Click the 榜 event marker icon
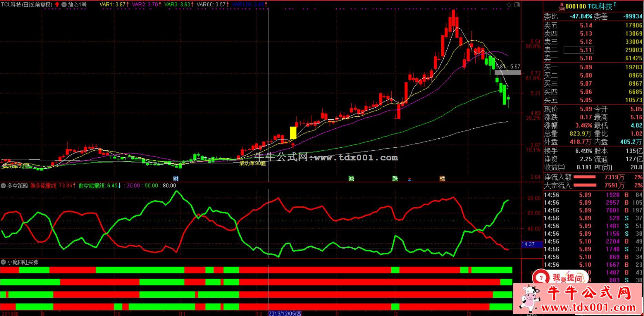The height and width of the screenshot is (316, 644). (442, 178)
